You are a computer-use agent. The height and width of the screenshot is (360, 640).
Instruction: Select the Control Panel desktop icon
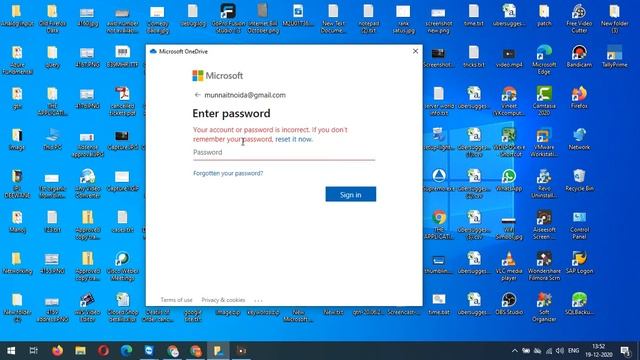click(x=579, y=225)
